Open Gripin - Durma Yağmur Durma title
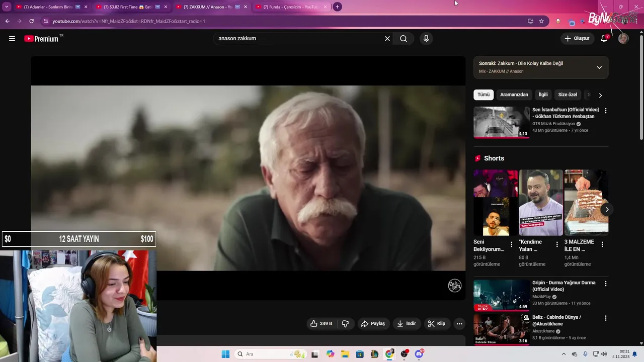The image size is (644, 362). coord(564,286)
